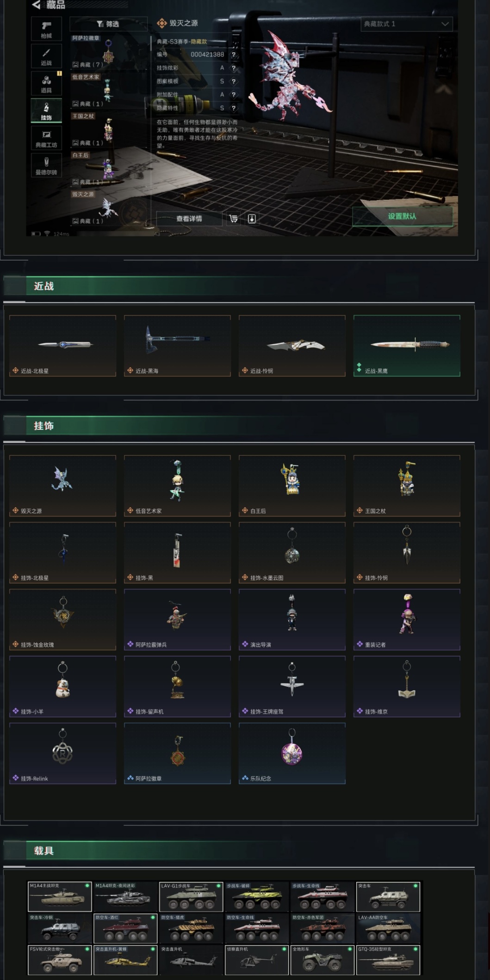The width and height of the screenshot is (490, 980).
Task: Go back using the 藏品 back arrow
Action: tap(36, 5)
